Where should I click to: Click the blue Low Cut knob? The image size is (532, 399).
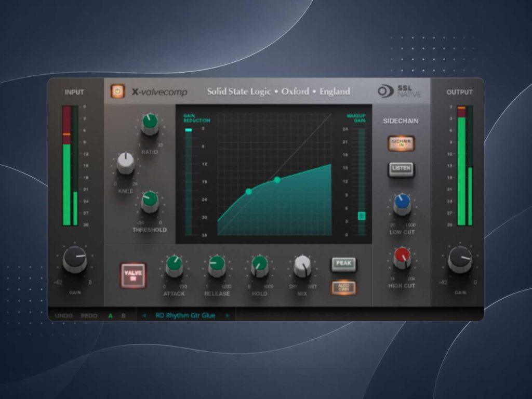402,205
